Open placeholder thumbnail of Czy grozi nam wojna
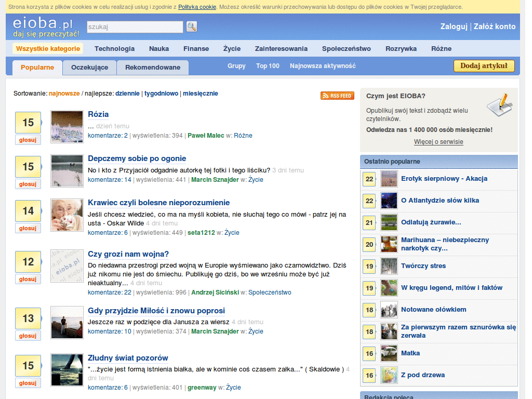Image resolution: width=532 pixels, height=399 pixels. pyautogui.click(x=67, y=266)
